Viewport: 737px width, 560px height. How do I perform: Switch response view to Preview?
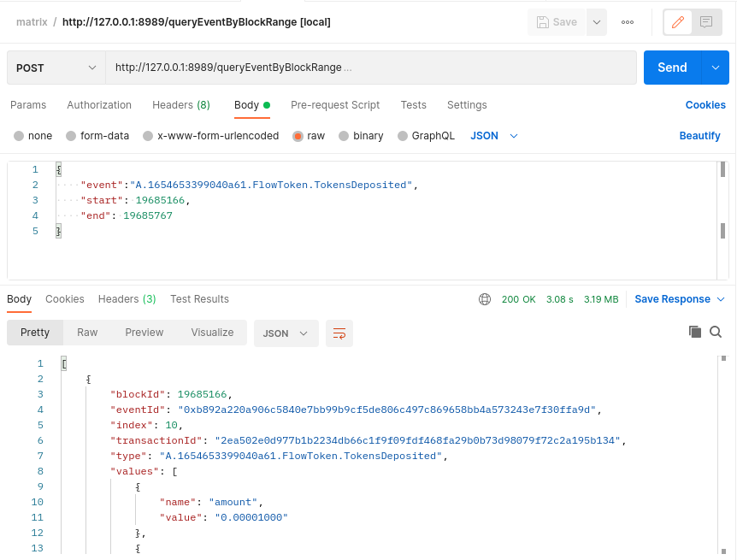[x=144, y=333]
